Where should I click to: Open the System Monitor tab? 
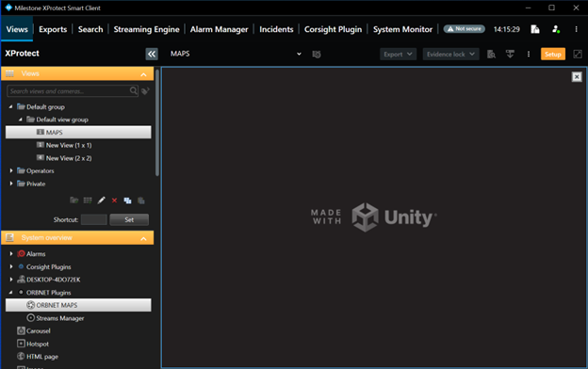coord(402,29)
